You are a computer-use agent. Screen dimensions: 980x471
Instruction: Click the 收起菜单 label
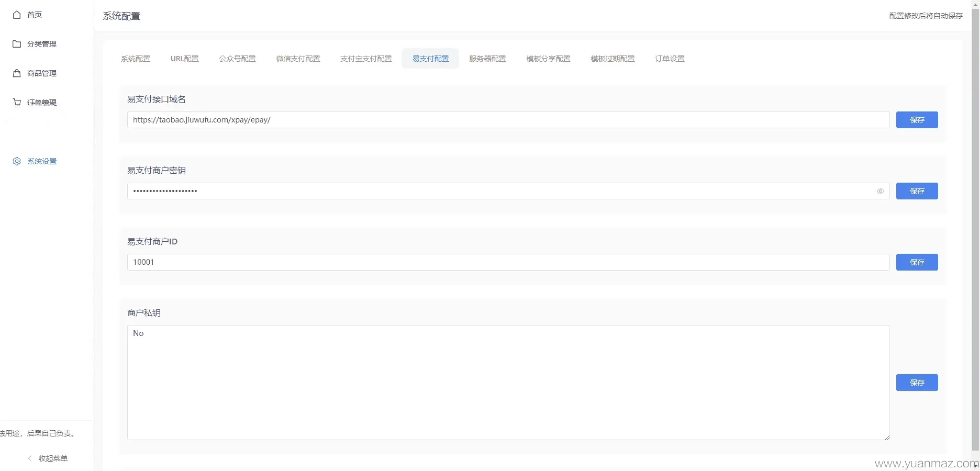pos(53,458)
